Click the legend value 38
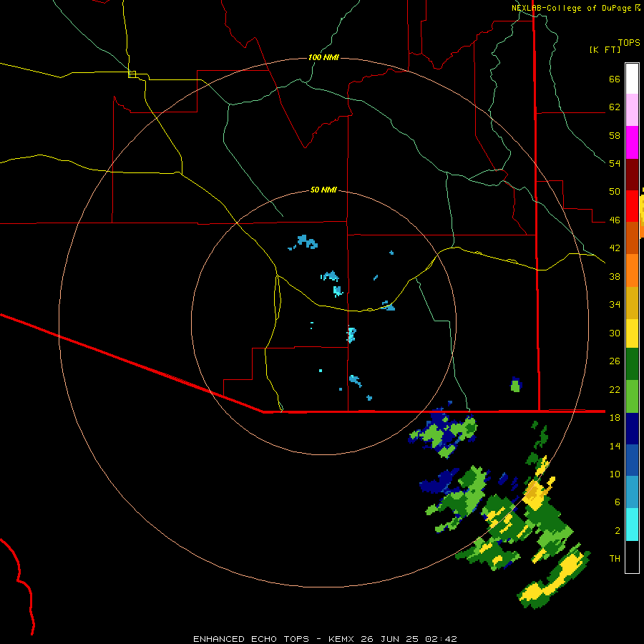644x644 pixels. [x=615, y=276]
